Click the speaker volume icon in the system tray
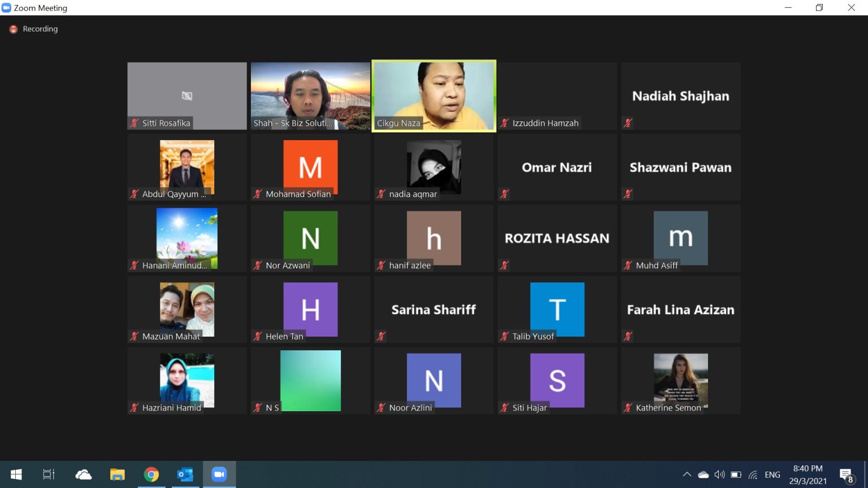 tap(719, 474)
